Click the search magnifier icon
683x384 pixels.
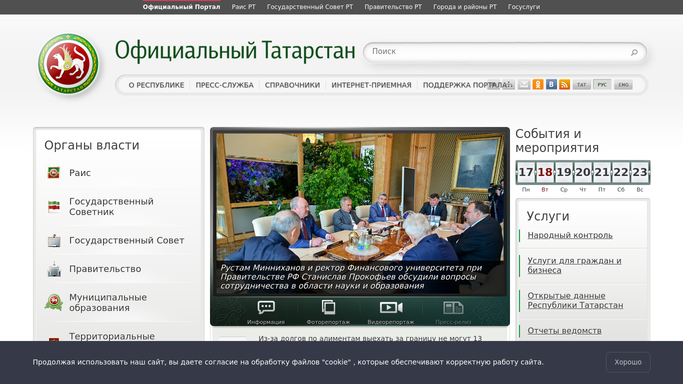click(x=634, y=52)
